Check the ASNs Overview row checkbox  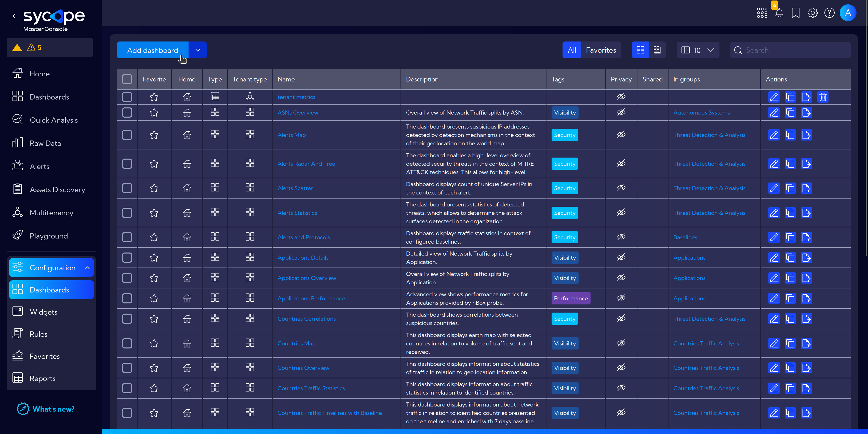pos(127,113)
